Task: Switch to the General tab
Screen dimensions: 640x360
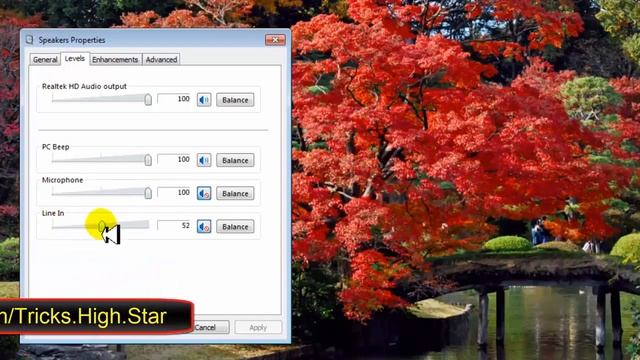Action: [x=45, y=60]
